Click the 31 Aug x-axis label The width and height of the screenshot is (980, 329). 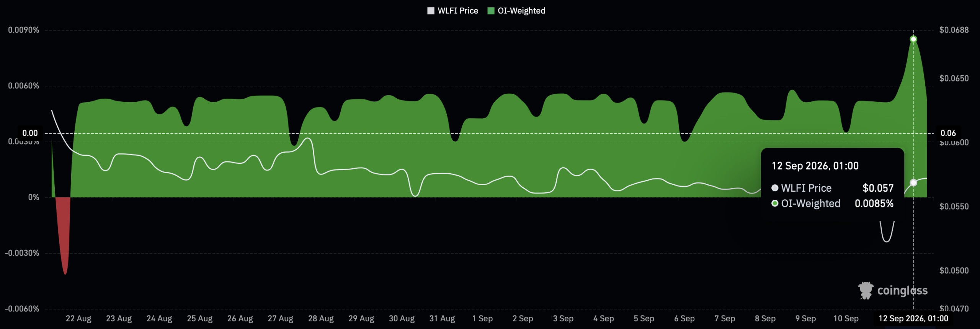(442, 318)
